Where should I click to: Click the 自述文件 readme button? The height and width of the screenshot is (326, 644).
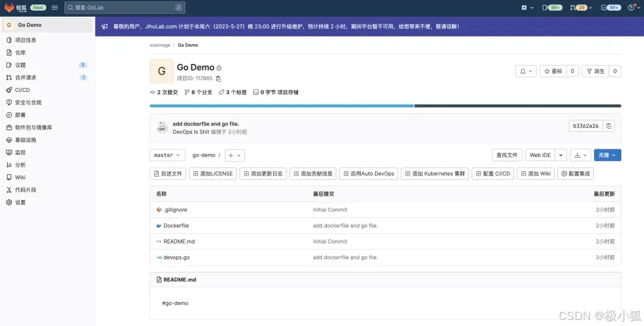pos(168,174)
